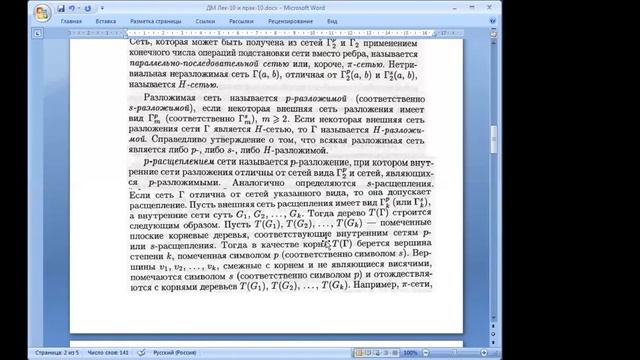Click the scroll down arrow

pyautogui.click(x=493, y=318)
